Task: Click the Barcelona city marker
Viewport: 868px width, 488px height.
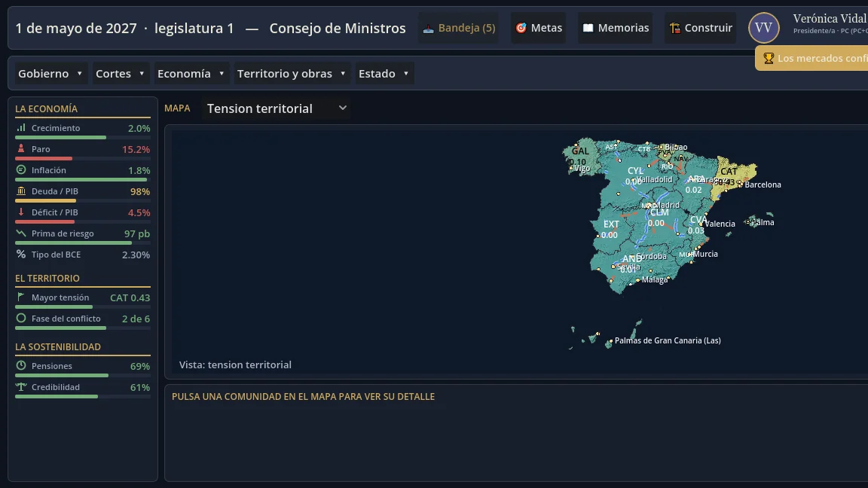Action: 740,184
